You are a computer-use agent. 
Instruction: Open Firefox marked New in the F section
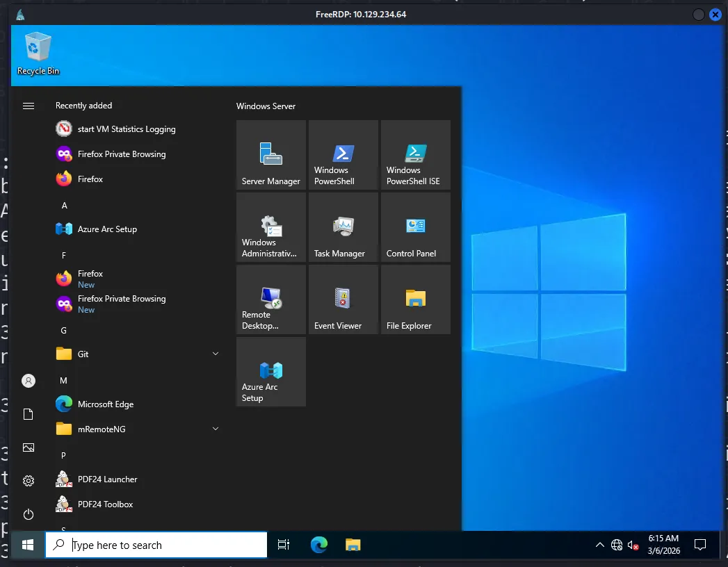(137, 279)
